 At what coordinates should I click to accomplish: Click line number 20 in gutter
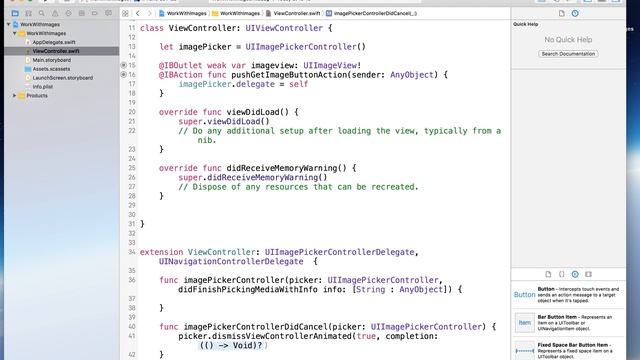coord(131,112)
